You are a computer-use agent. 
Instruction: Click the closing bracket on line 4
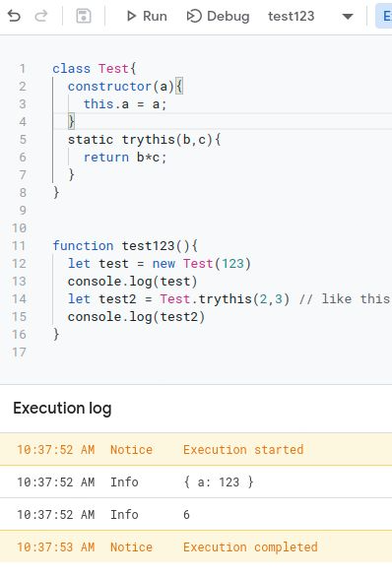[x=71, y=121]
